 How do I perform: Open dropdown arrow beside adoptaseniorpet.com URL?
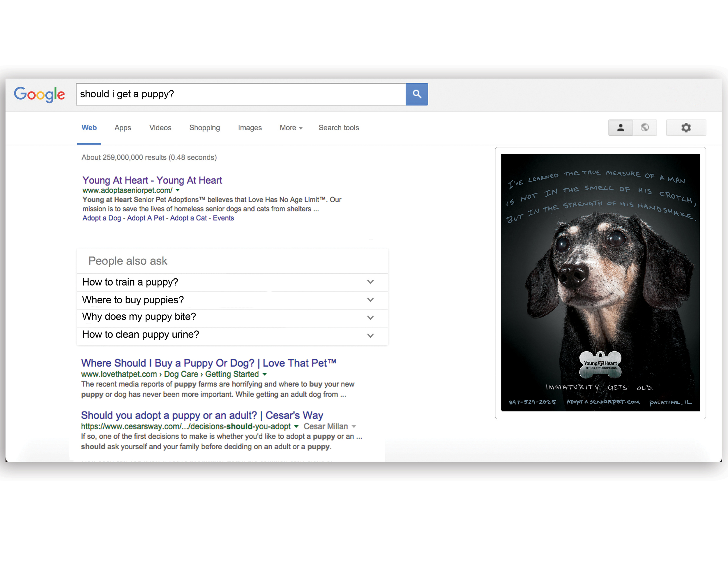[178, 190]
